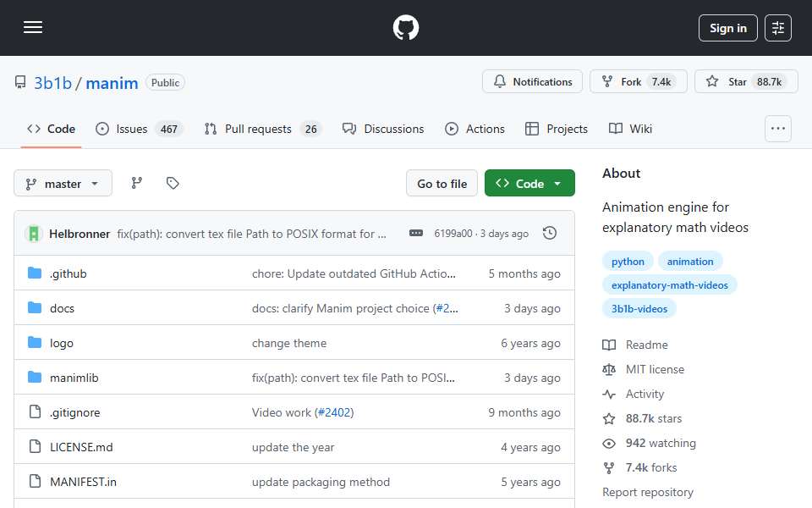This screenshot has width=812, height=508.
Task: Open the docs folder
Action: coord(62,308)
